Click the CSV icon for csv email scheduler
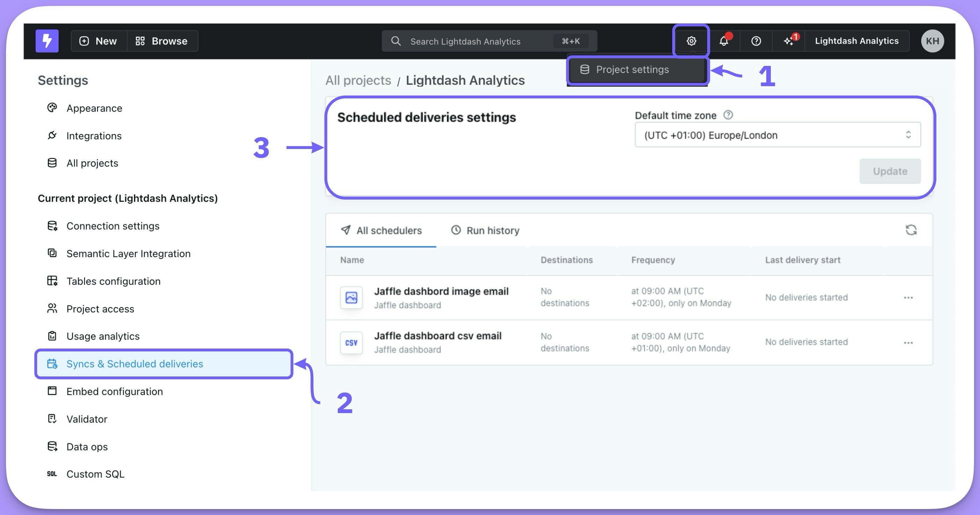Image resolution: width=980 pixels, height=515 pixels. coord(351,342)
